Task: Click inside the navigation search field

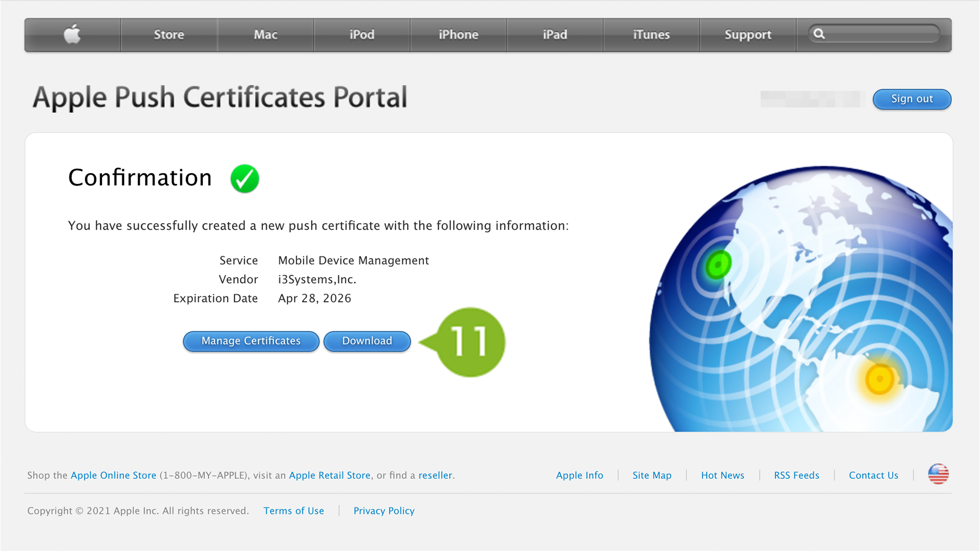Action: (x=874, y=34)
